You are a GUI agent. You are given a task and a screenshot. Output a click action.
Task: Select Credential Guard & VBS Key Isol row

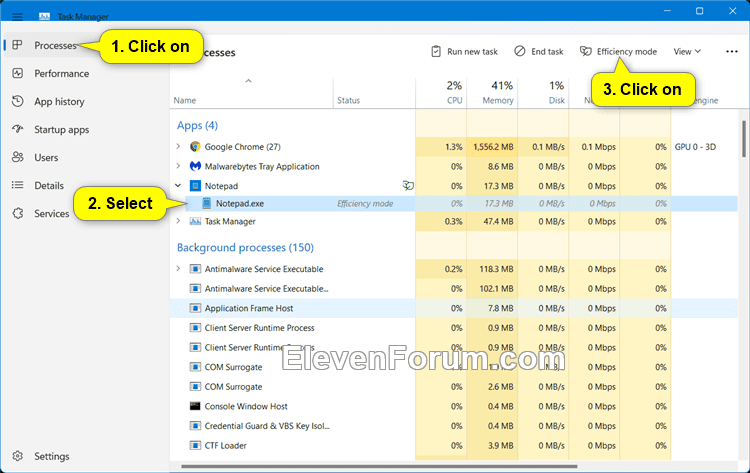point(453,426)
